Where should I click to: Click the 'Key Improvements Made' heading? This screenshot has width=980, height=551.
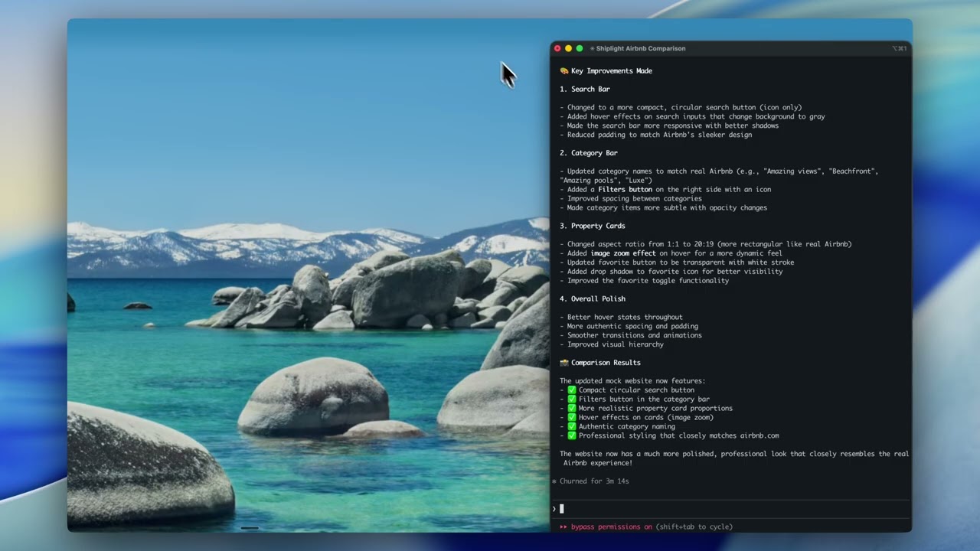tap(612, 71)
